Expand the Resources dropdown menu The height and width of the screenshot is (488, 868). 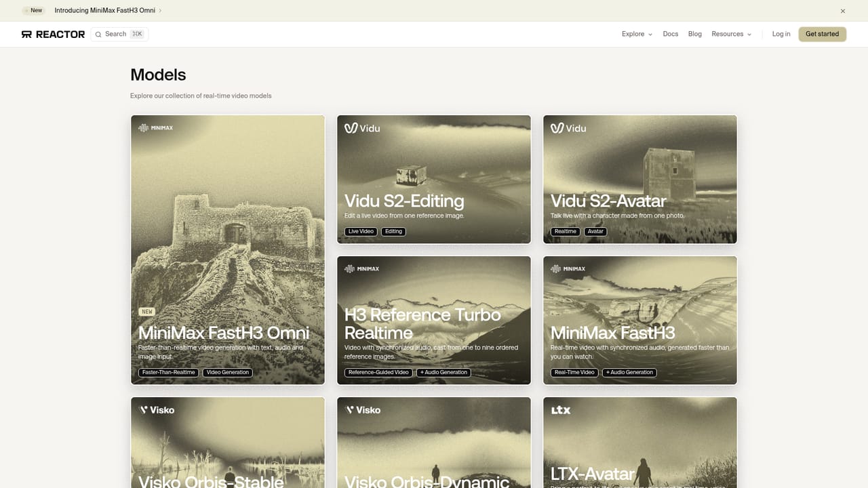tap(731, 34)
